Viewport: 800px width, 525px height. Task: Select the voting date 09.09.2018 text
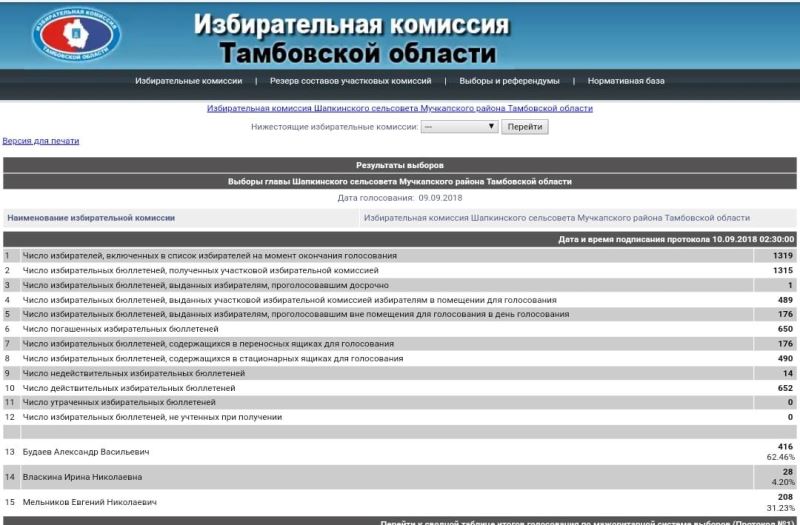[x=440, y=197]
